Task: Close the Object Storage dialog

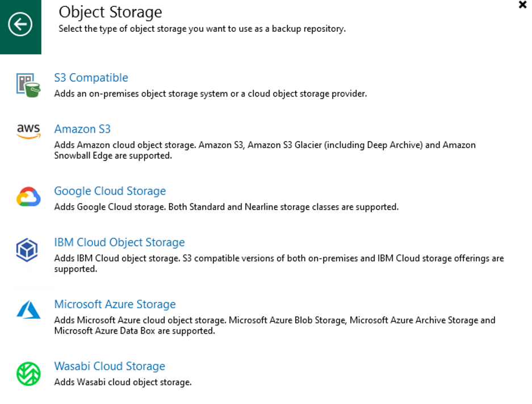Action: (x=522, y=5)
